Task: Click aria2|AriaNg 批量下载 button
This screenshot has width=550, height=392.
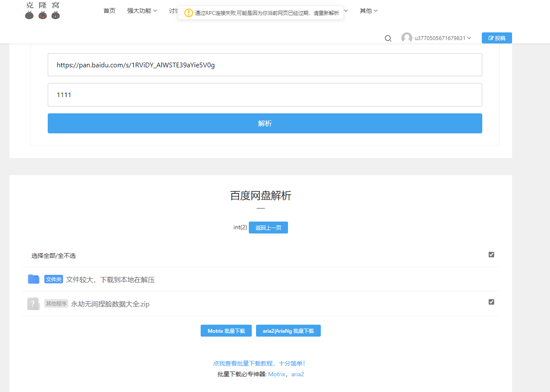Action: (288, 331)
